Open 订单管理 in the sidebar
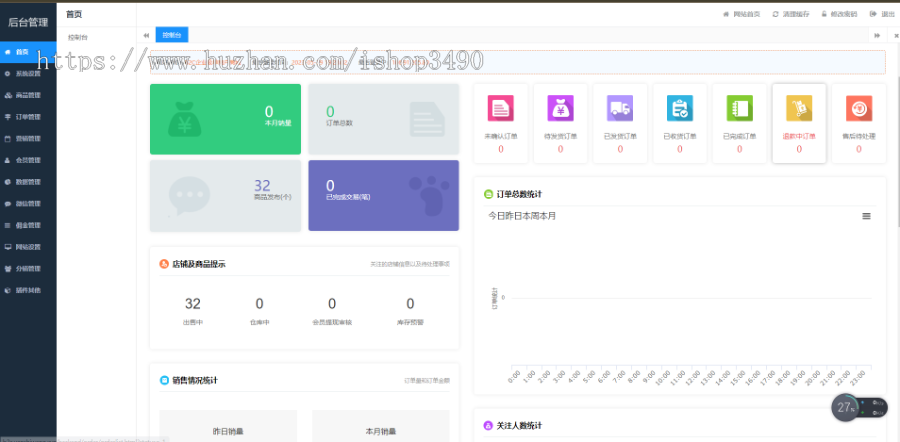This screenshot has height=442, width=900. tap(28, 117)
